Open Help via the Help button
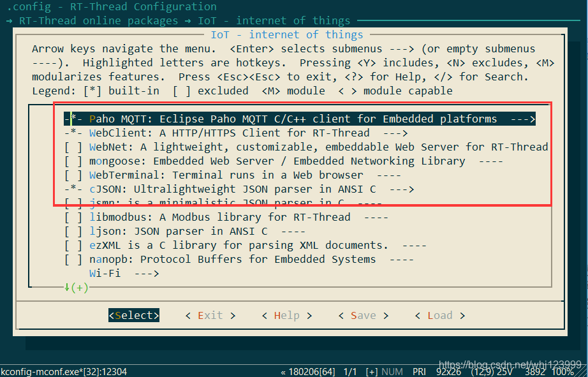588x377 pixels. click(x=287, y=316)
